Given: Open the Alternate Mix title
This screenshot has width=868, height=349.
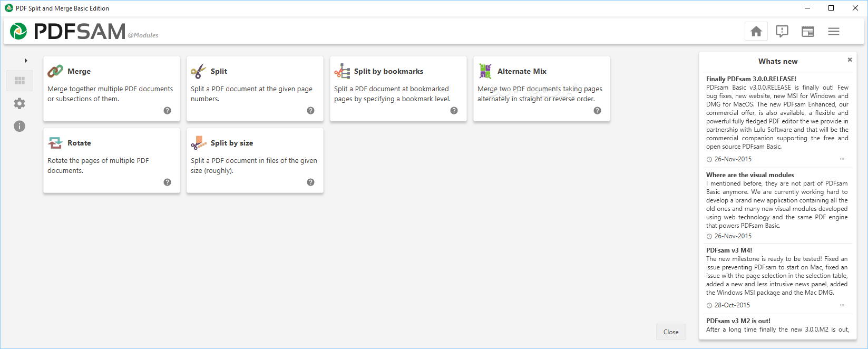Looking at the screenshot, I should click(522, 71).
